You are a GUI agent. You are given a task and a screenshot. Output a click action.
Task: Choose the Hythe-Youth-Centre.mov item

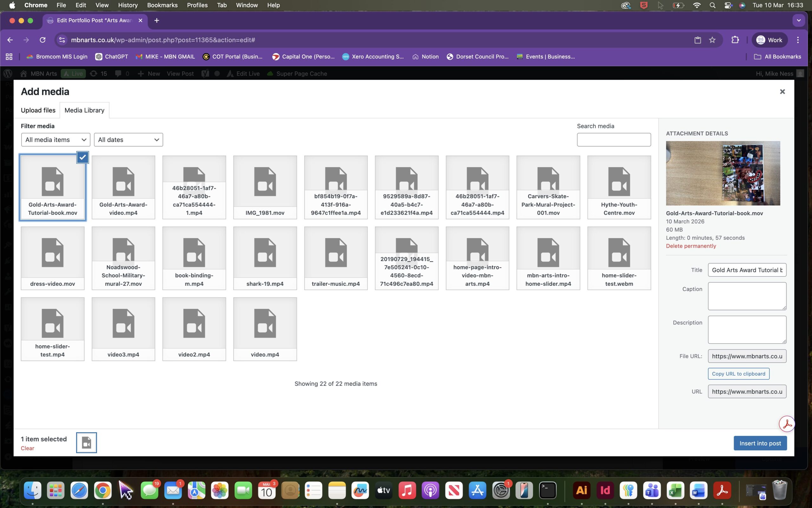619,187
